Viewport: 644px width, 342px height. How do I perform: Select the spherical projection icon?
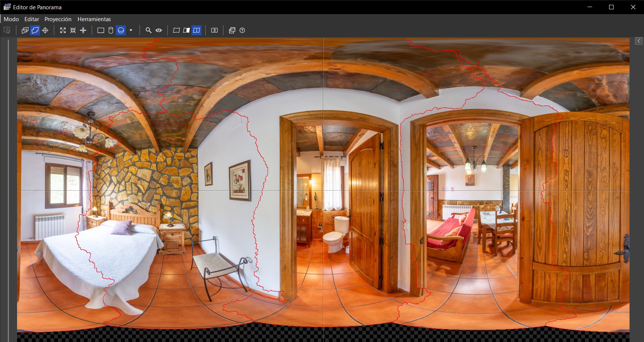point(121,30)
